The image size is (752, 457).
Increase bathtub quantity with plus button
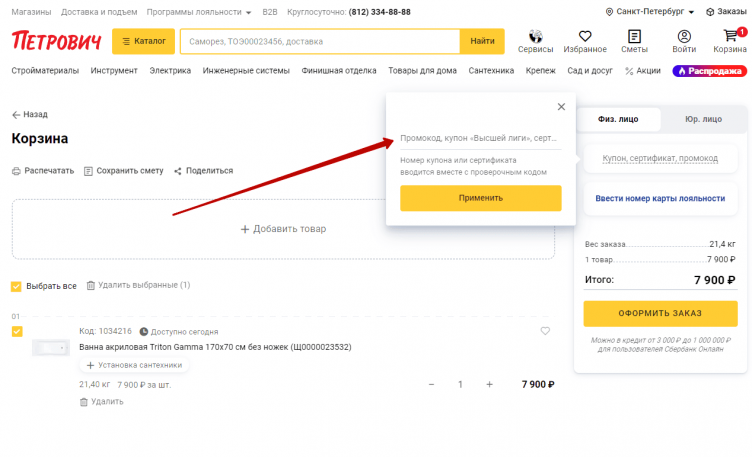pyautogui.click(x=489, y=384)
